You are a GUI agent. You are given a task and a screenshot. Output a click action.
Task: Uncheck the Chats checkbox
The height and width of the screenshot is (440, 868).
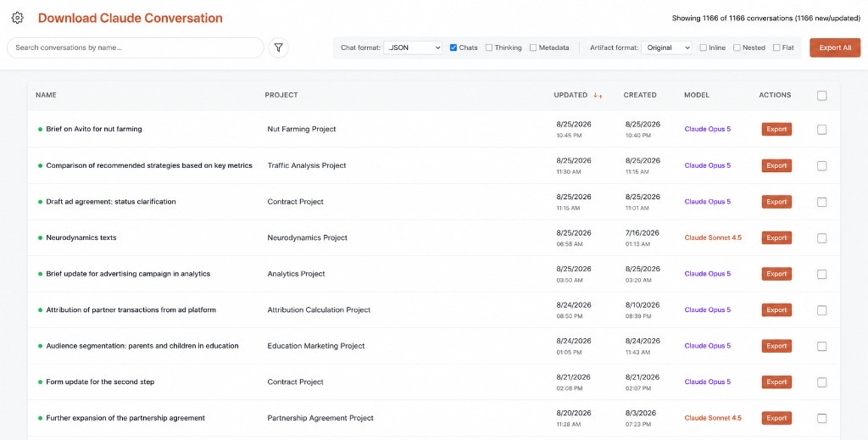point(453,47)
